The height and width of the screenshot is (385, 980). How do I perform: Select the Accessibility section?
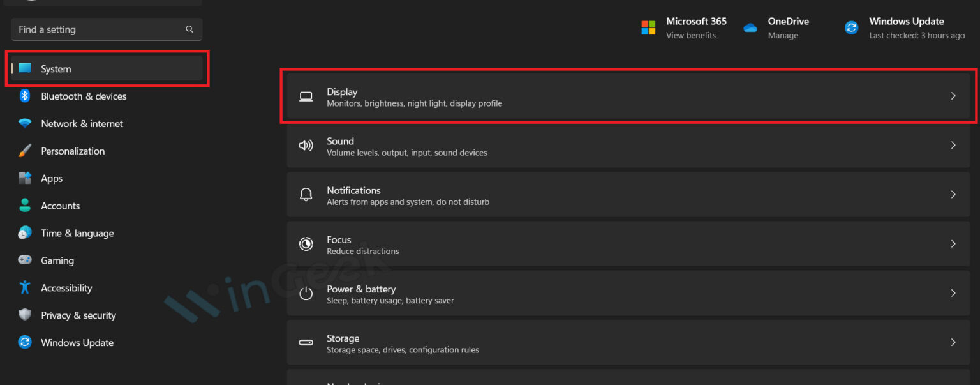(66, 287)
